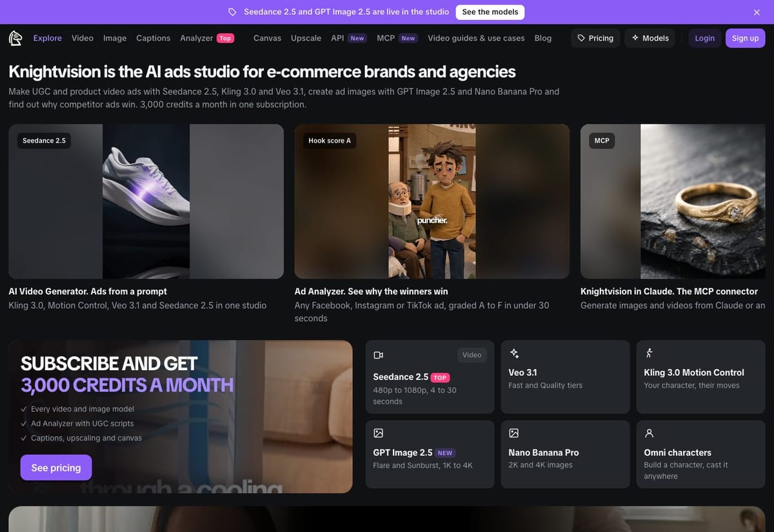Image resolution: width=774 pixels, height=532 pixels.
Task: Select Canvas in the navigation bar
Action: coord(267,38)
